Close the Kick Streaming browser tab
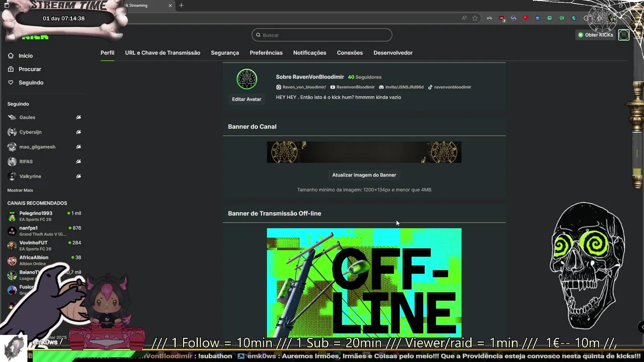 pyautogui.click(x=170, y=6)
